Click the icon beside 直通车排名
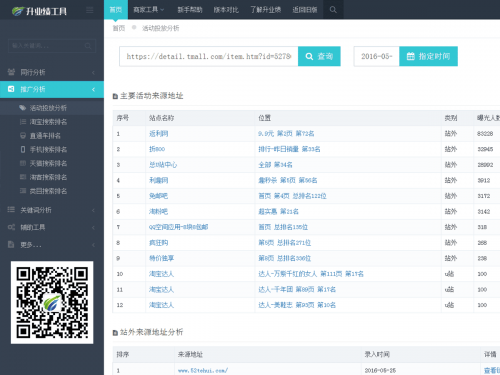500x375 pixels. [x=23, y=136]
